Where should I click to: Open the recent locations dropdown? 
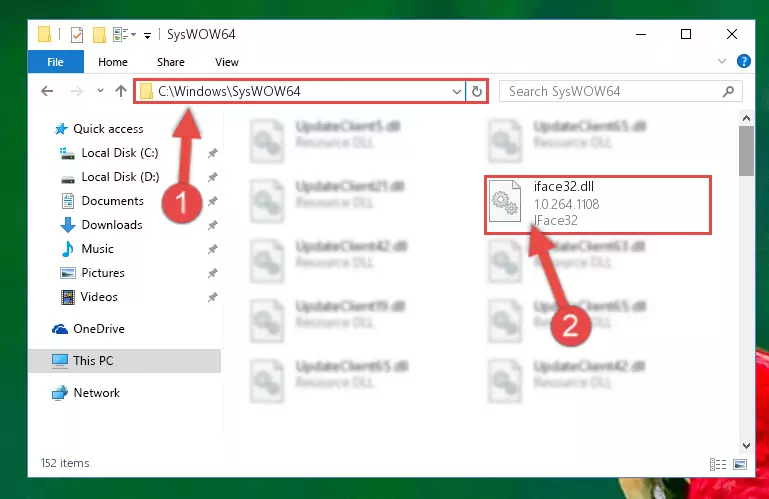[x=100, y=91]
